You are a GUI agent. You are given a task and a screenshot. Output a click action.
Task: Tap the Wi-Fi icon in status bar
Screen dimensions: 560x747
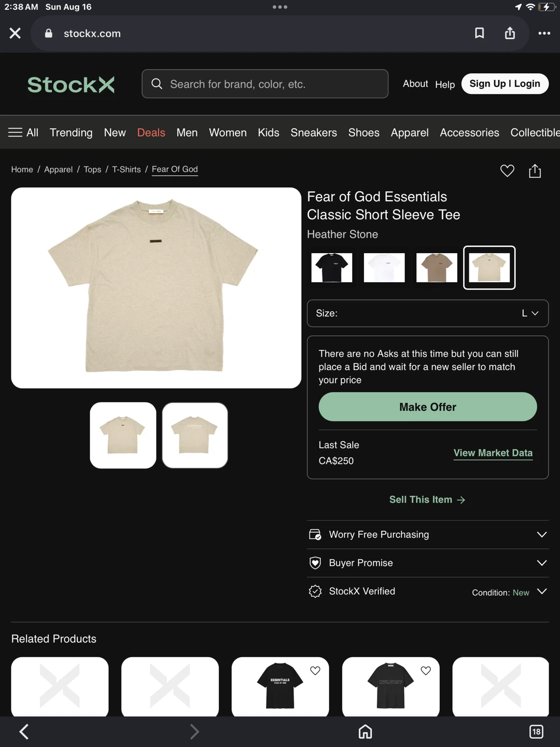[x=530, y=7]
